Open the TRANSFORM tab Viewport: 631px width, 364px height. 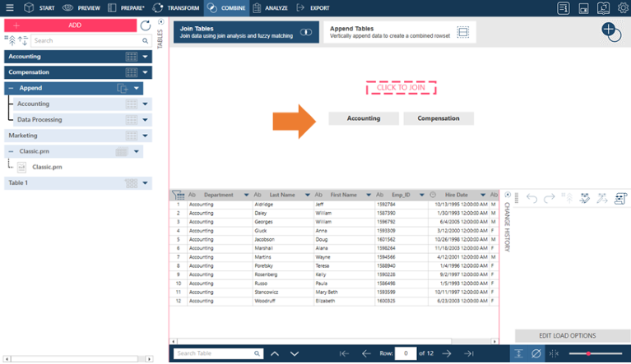[176, 7]
